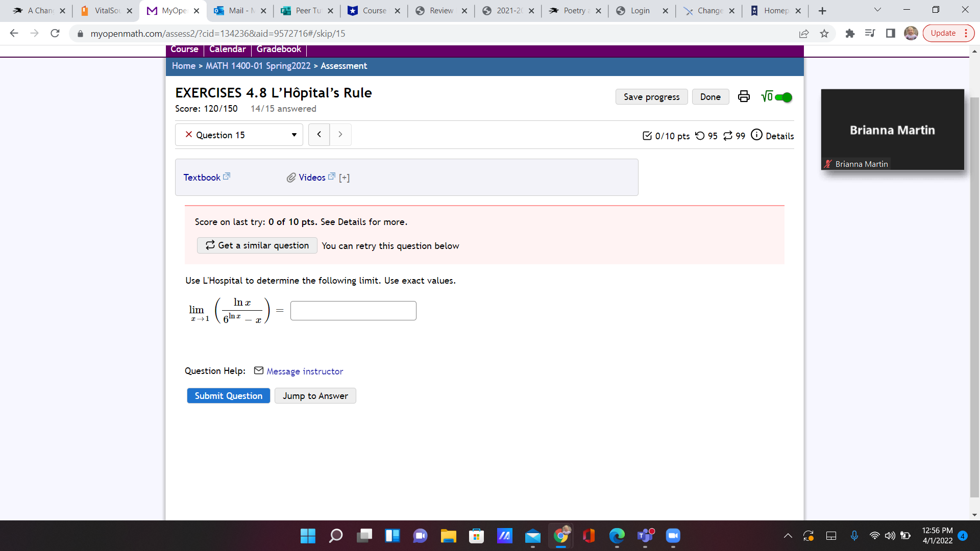Expand the Videos list with [+]
This screenshot has height=551, width=980.
pos(345,178)
